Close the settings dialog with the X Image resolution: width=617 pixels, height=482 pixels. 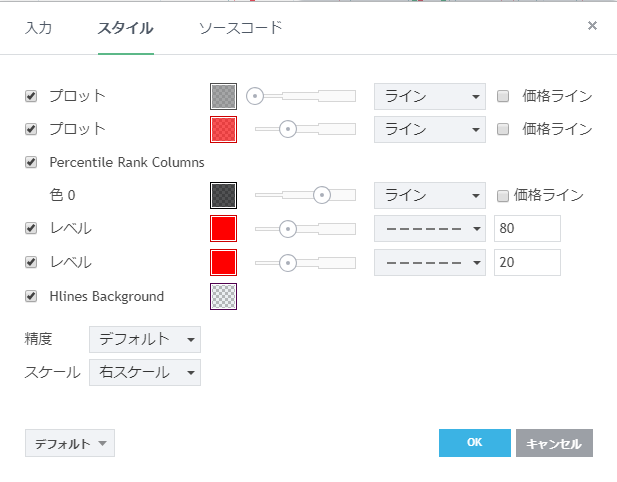[x=592, y=26]
